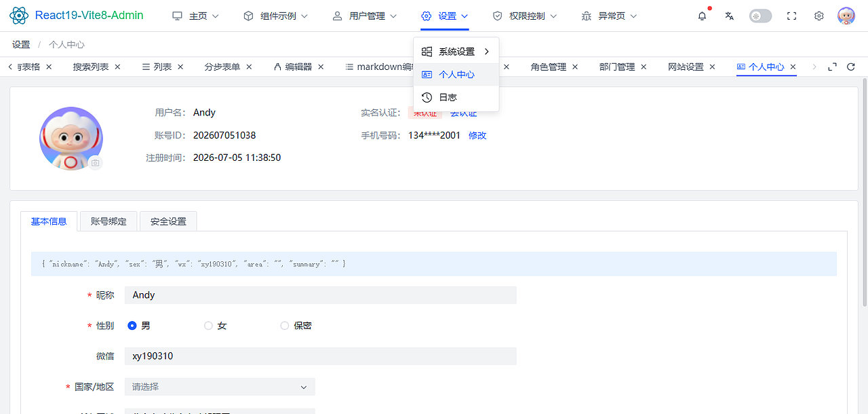
Task: Close the 编辑器 tab
Action: 321,67
